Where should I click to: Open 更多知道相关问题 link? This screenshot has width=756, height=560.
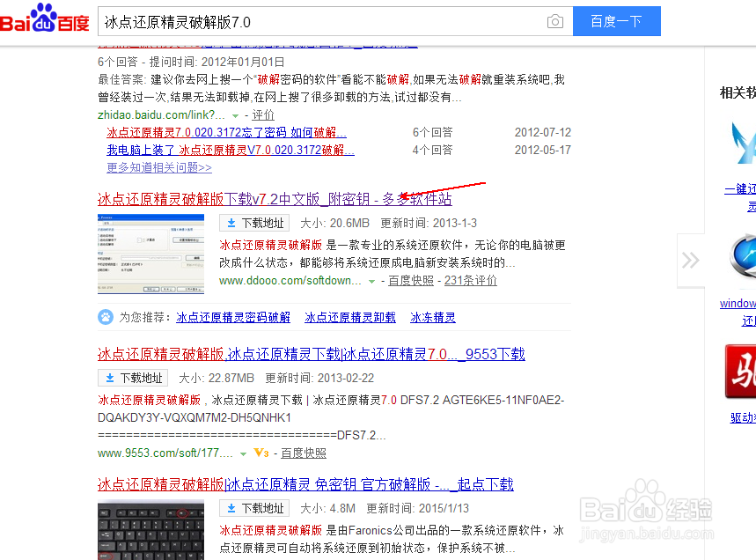[x=159, y=167]
